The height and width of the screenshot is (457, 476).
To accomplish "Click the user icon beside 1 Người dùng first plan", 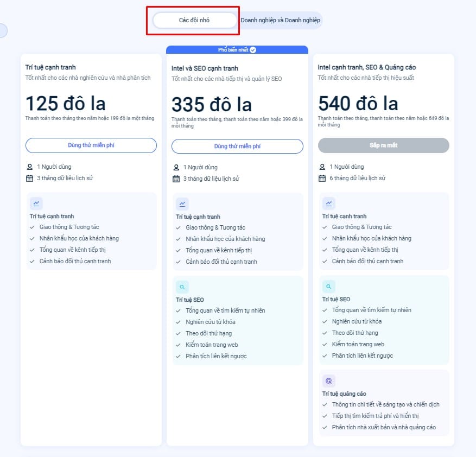I will tap(30, 167).
